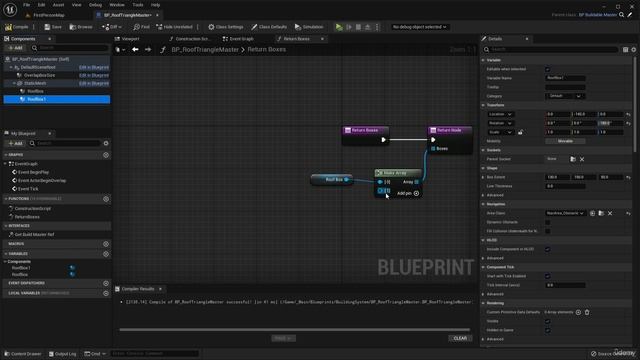The height and width of the screenshot is (360, 640).
Task: Toggle Include Component in HLOD checkbox
Action: point(548,249)
